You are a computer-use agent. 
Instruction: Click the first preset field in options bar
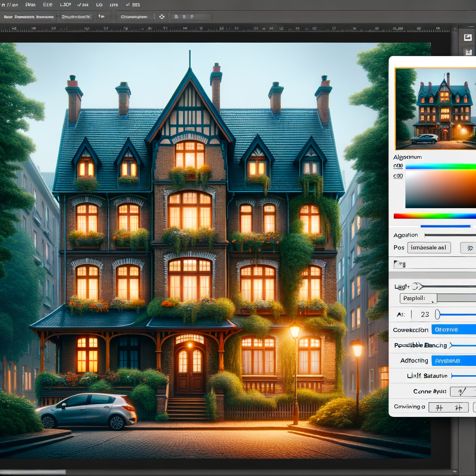coord(29,17)
